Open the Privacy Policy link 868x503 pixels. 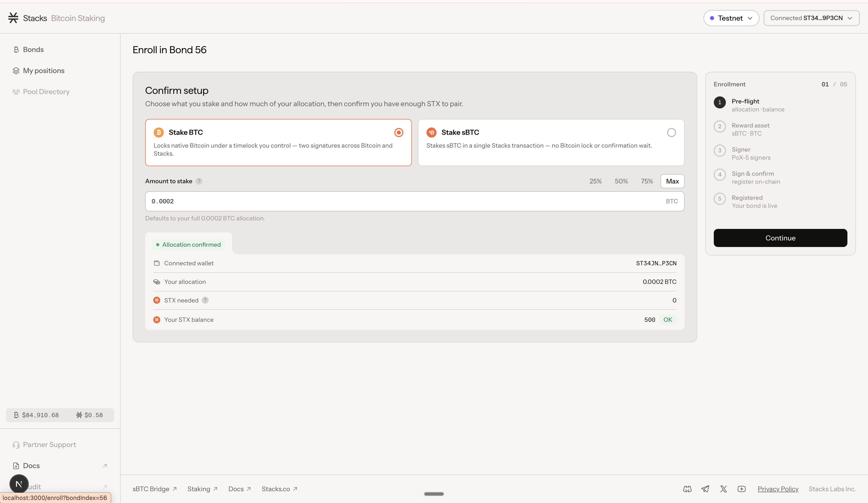pos(778,489)
